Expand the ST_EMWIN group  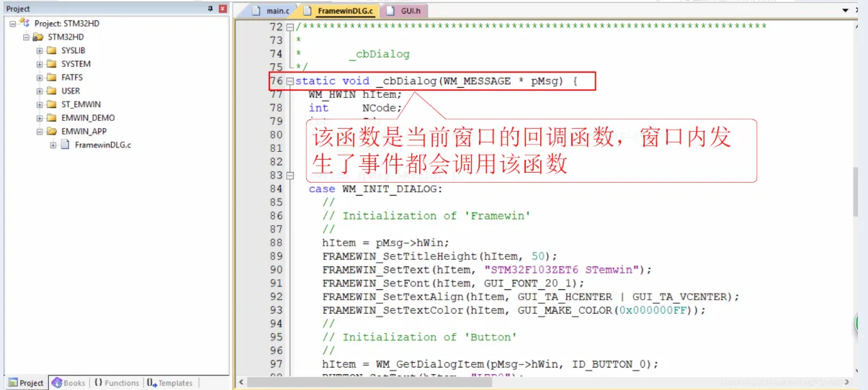[x=40, y=104]
